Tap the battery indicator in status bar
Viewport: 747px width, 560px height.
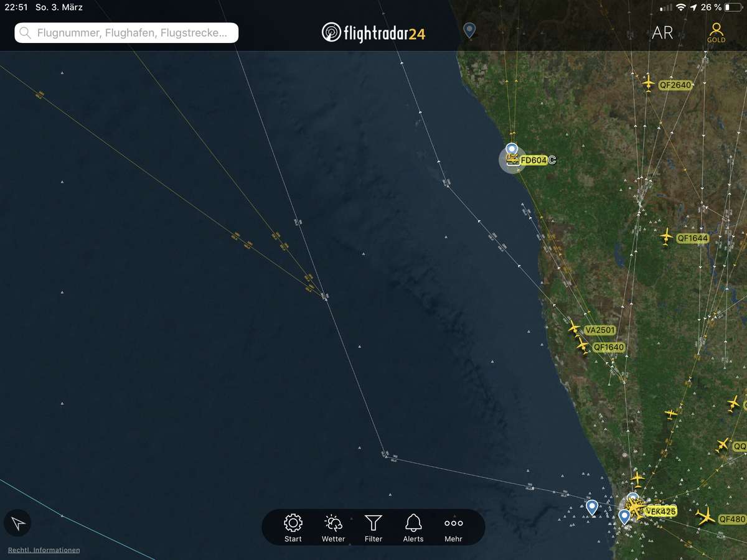coord(733,7)
